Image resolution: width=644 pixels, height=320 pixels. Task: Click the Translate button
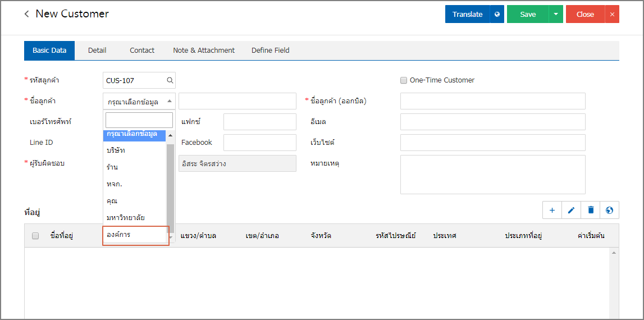(x=467, y=14)
